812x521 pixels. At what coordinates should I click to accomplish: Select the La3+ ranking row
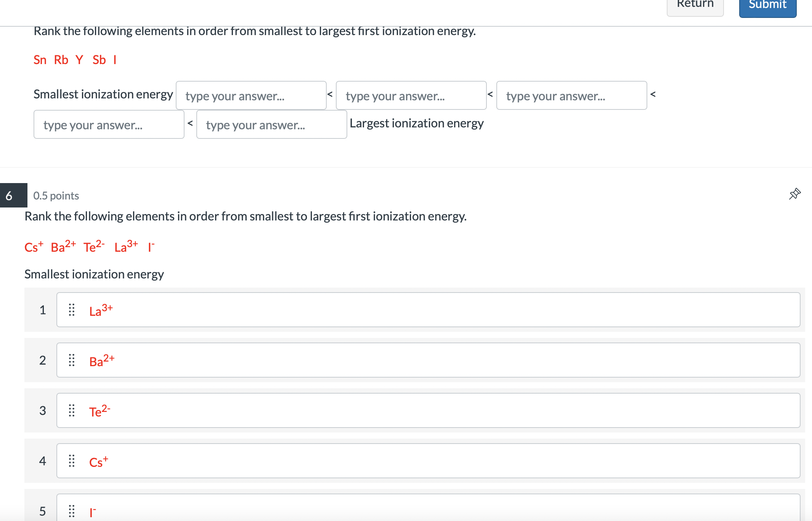click(428, 310)
